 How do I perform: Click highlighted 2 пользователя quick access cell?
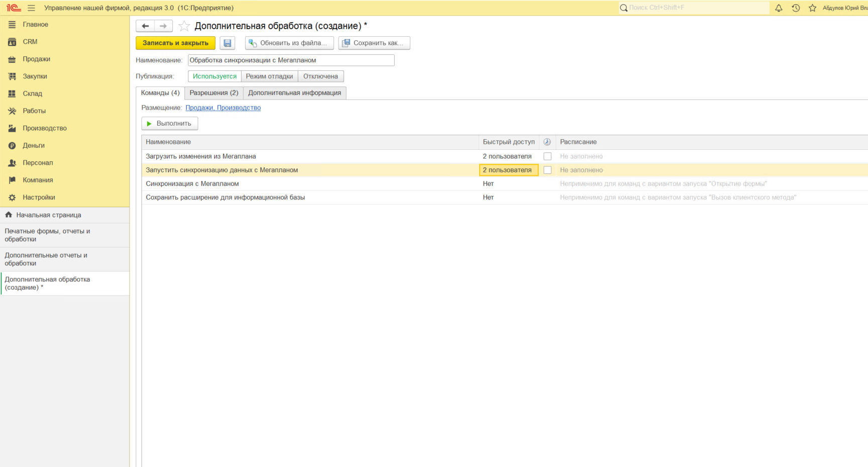pos(509,170)
